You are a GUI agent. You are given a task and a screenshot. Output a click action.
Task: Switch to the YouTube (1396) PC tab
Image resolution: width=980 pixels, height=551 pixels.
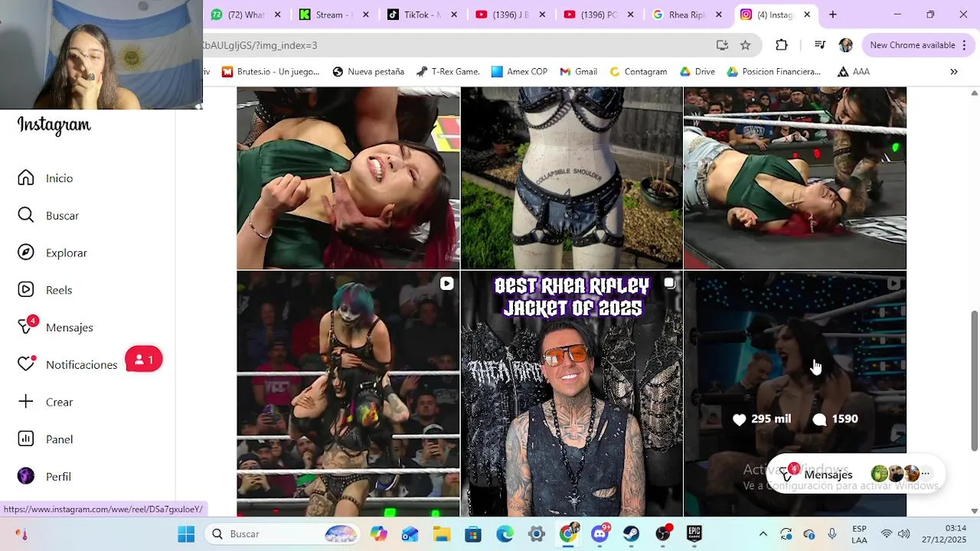[599, 15]
